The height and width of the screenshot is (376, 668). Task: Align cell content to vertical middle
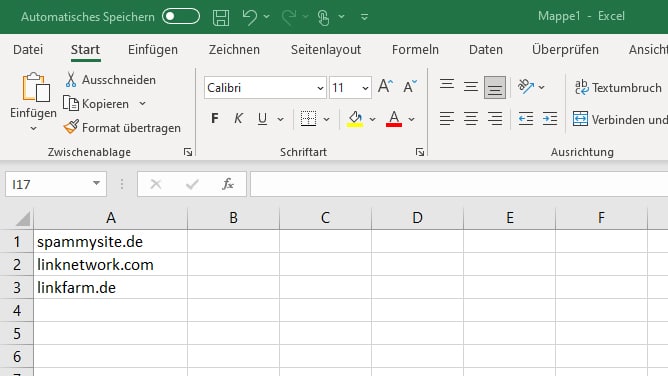tap(471, 87)
